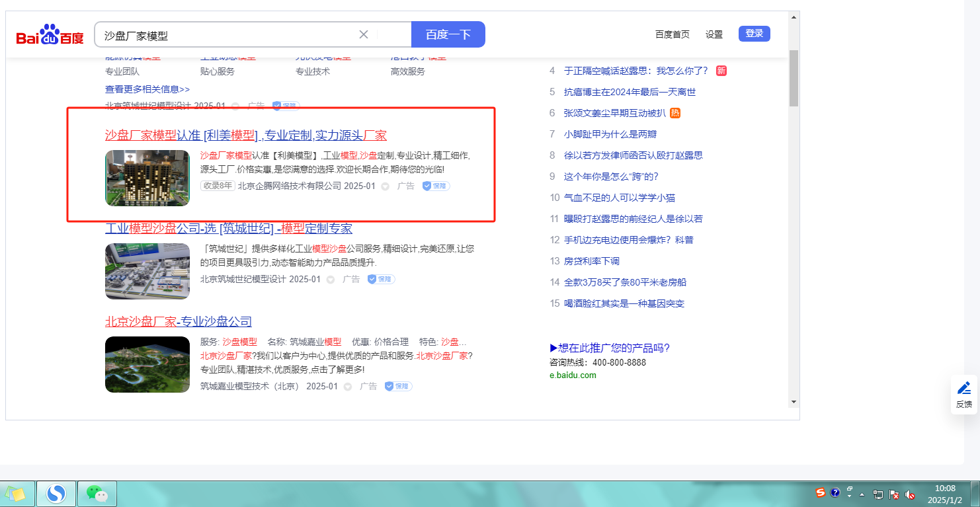Click 保障 badge on 筑城嘉业模型技术 ad
Image resolution: width=980 pixels, height=507 pixels.
(x=398, y=386)
